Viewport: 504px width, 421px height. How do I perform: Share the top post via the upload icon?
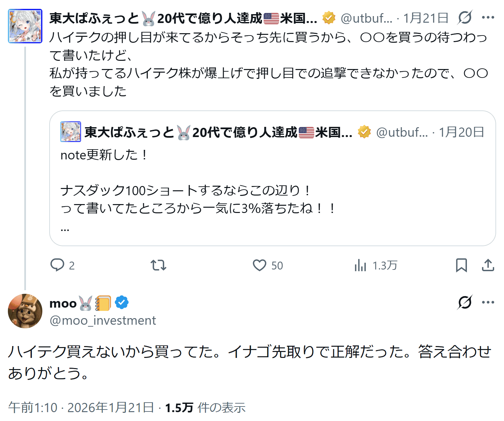488,265
